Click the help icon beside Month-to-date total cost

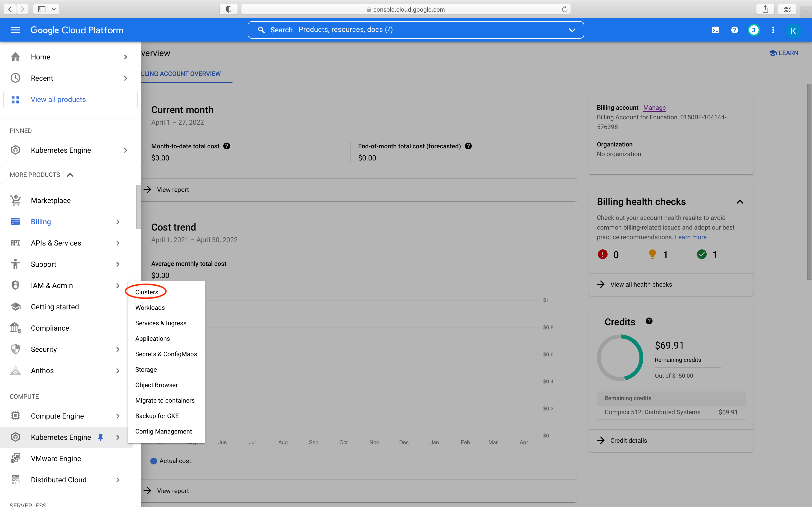tap(227, 146)
